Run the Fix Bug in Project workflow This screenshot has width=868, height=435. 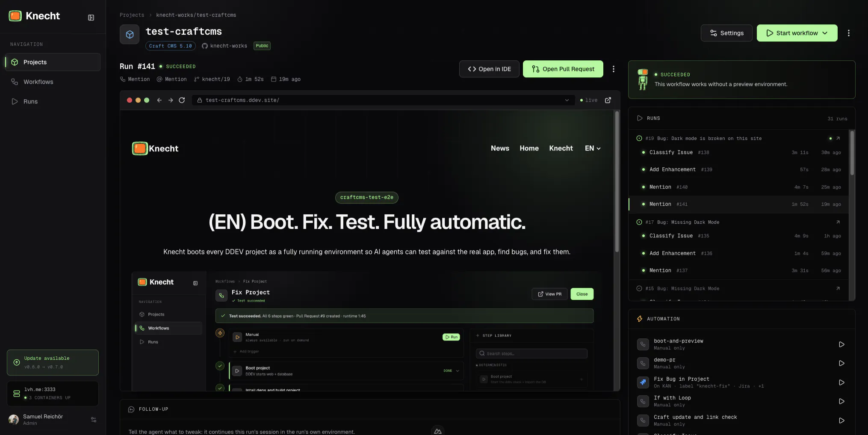841,382
